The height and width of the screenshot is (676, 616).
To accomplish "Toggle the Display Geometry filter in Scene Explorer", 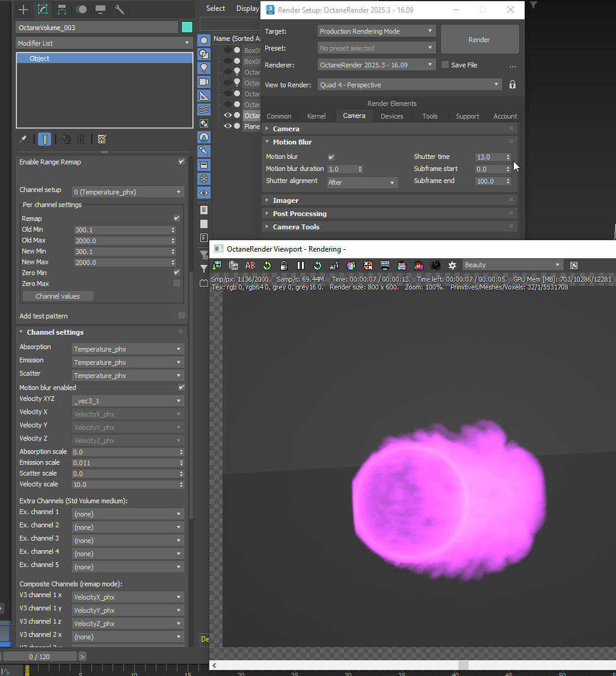I will pyautogui.click(x=204, y=40).
